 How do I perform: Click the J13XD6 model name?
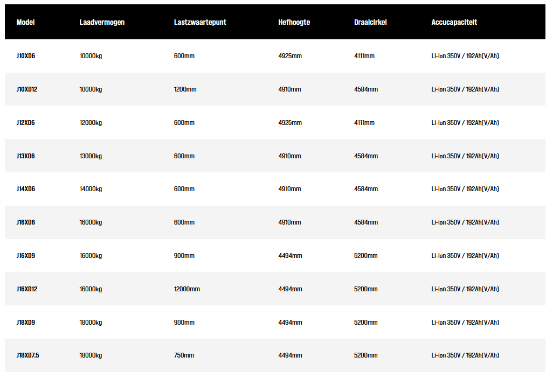point(26,156)
